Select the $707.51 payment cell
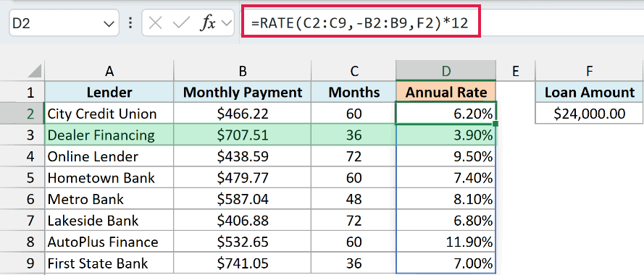Image resolution: width=644 pixels, height=275 pixels. (x=243, y=135)
